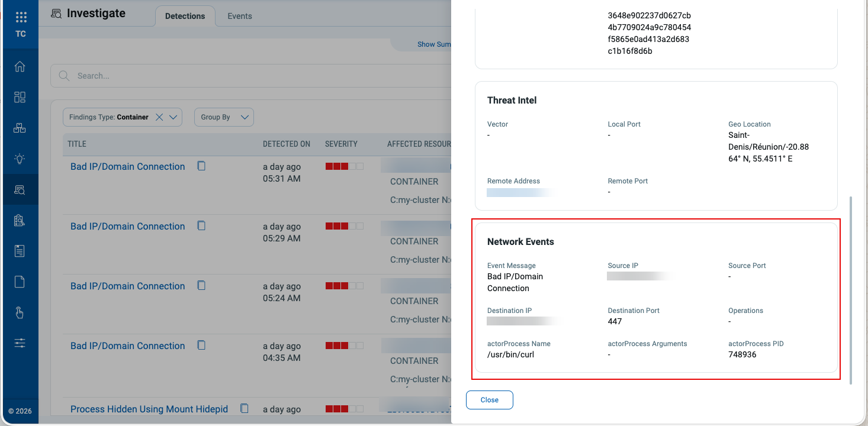The image size is (868, 426).
Task: Click the magnifier icon in the search box
Action: click(64, 76)
